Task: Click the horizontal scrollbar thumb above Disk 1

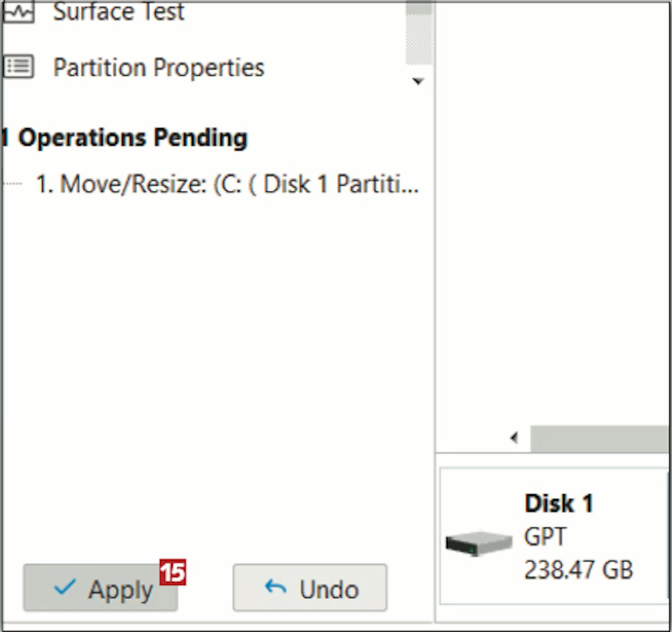Action: pyautogui.click(x=599, y=438)
